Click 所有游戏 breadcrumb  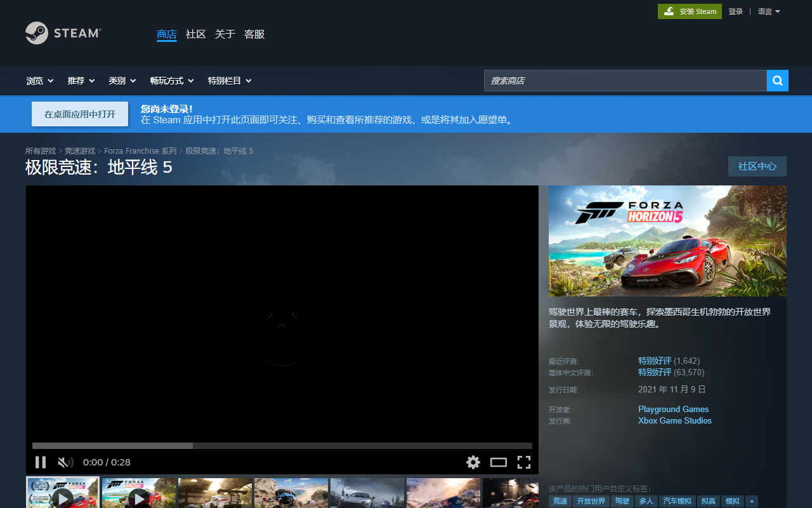(x=41, y=151)
